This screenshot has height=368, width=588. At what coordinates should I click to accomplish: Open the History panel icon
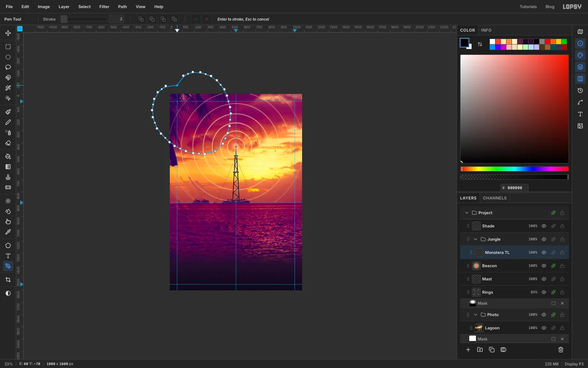pos(580,91)
